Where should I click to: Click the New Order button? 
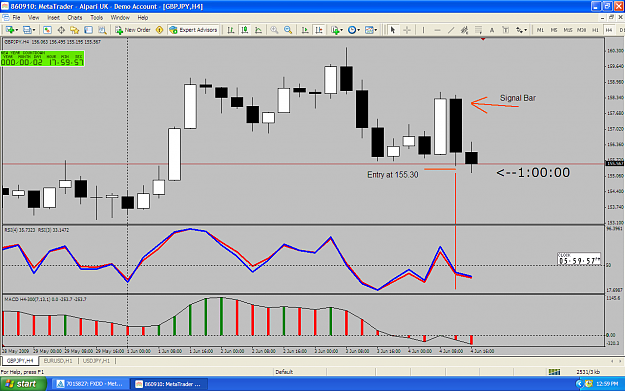tap(133, 30)
